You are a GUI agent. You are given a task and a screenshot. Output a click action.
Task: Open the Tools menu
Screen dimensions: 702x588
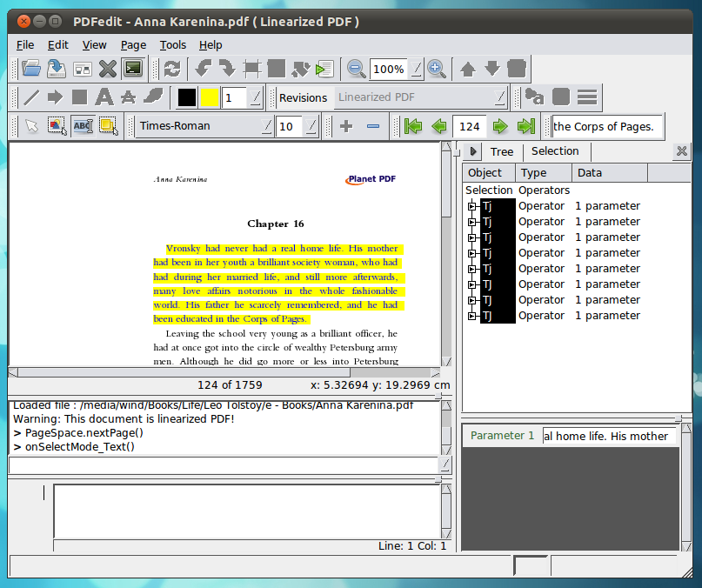pos(173,45)
